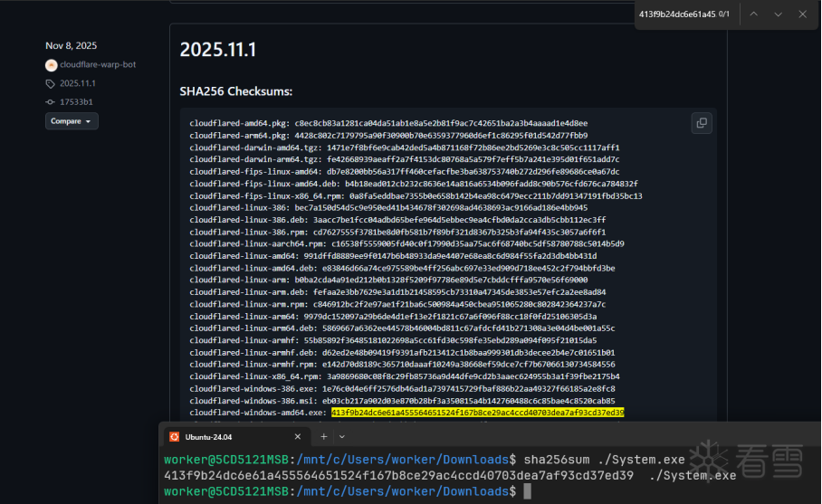Open commit 17533b1

pos(76,102)
